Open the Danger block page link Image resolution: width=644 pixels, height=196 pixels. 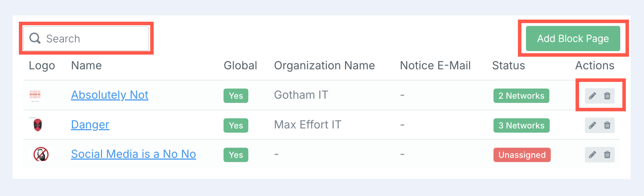tap(90, 125)
